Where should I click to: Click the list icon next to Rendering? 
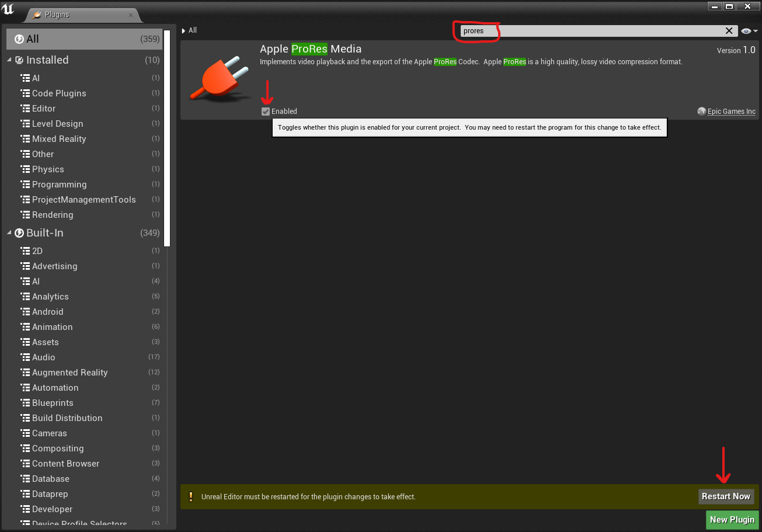(x=25, y=215)
